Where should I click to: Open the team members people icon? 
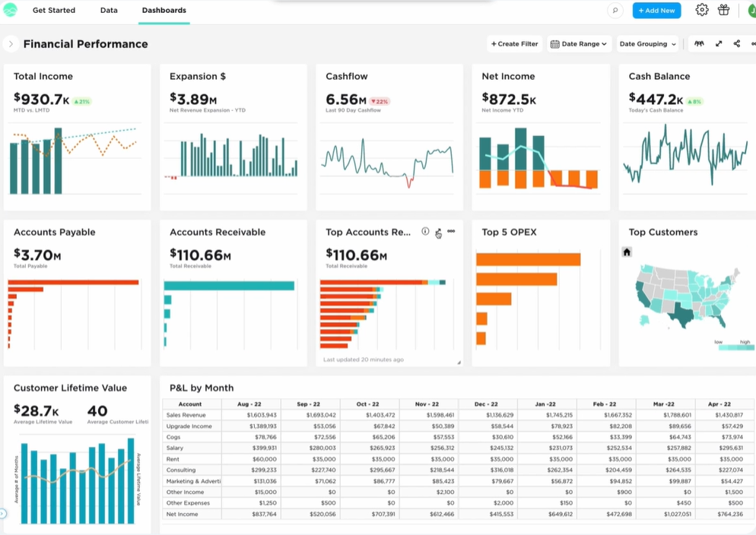(x=699, y=44)
